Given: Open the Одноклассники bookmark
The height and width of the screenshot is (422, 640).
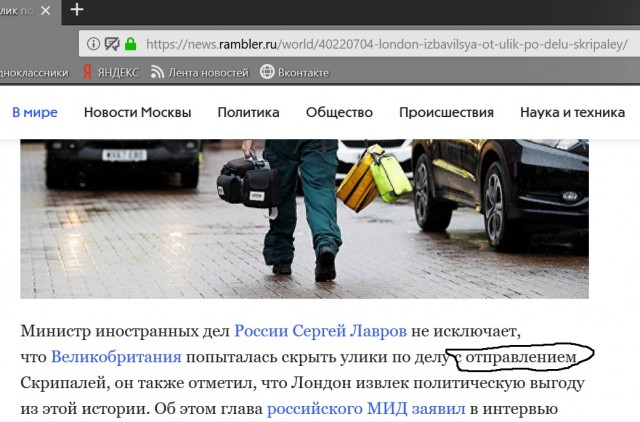Looking at the screenshot, I should pyautogui.click(x=34, y=73).
